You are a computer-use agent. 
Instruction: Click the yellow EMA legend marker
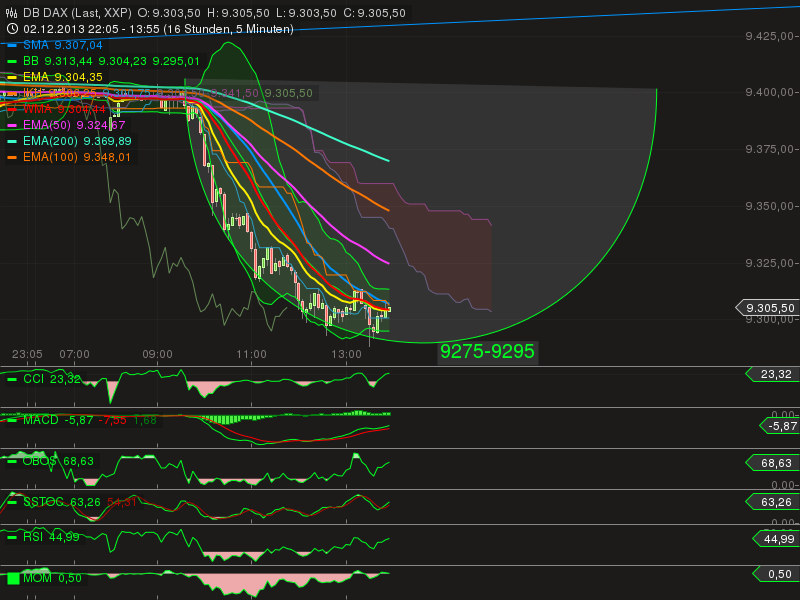[12, 75]
